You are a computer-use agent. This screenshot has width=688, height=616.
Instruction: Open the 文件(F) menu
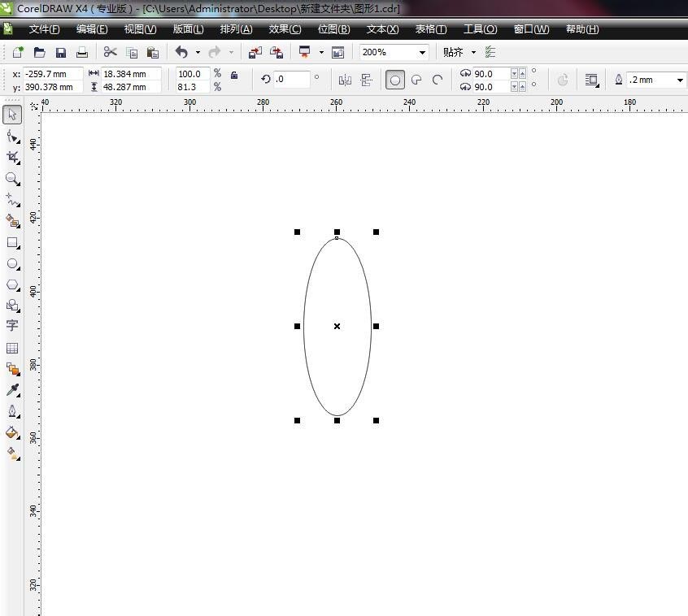(x=44, y=29)
